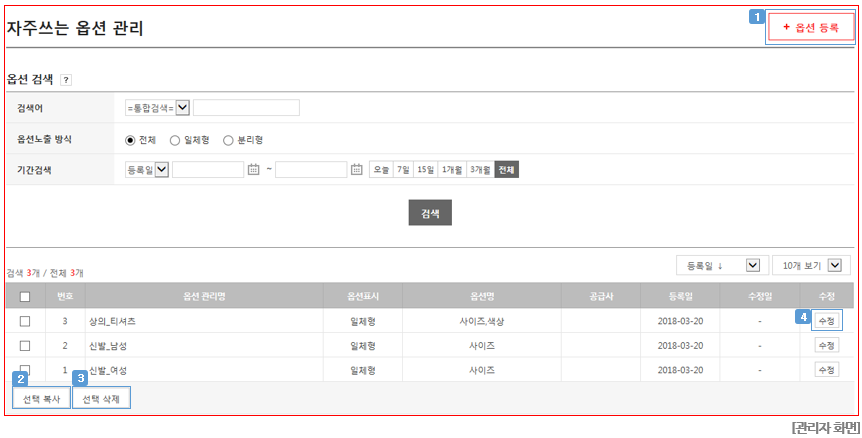Viewport: 862px width, 438px height.
Task: Click the 옵션 관리명 column header
Action: (x=204, y=297)
